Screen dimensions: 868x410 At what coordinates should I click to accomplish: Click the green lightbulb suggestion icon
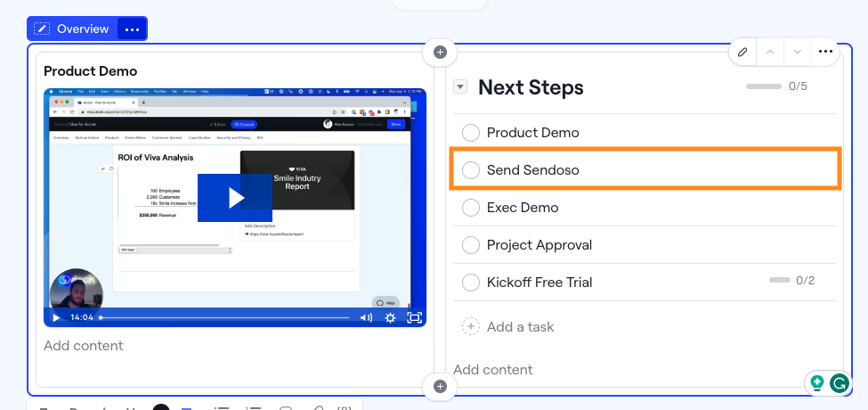pos(817,383)
